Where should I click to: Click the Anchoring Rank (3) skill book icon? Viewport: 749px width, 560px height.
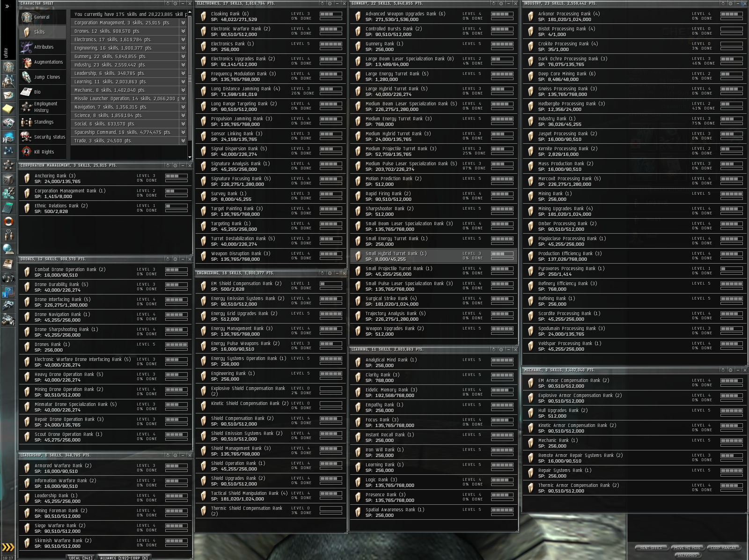(x=27, y=178)
